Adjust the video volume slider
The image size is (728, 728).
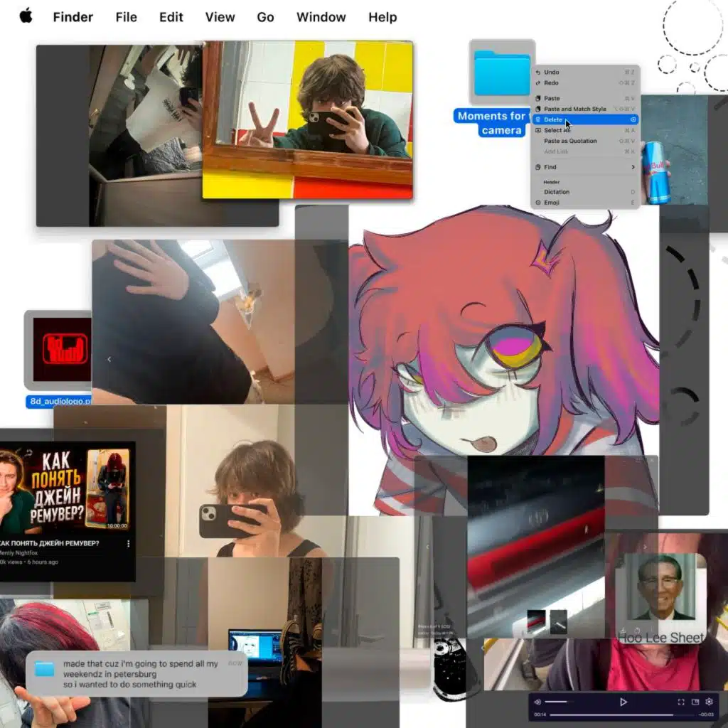559,702
